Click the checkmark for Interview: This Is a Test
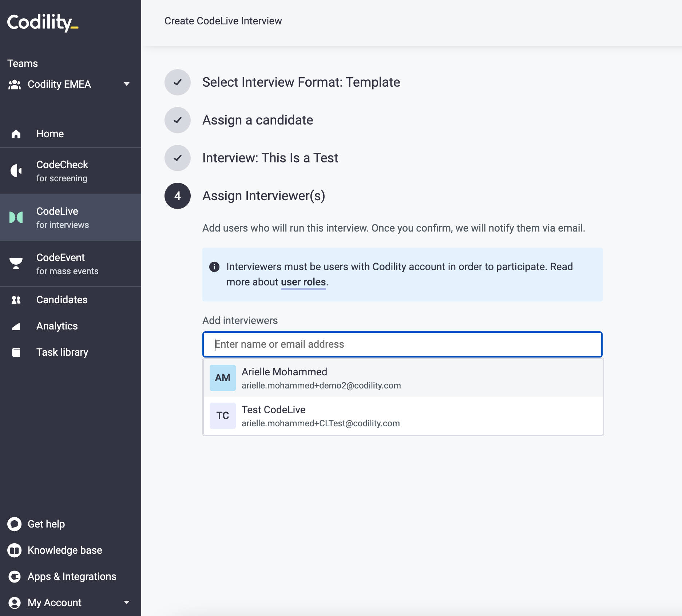The image size is (682, 616). click(178, 158)
